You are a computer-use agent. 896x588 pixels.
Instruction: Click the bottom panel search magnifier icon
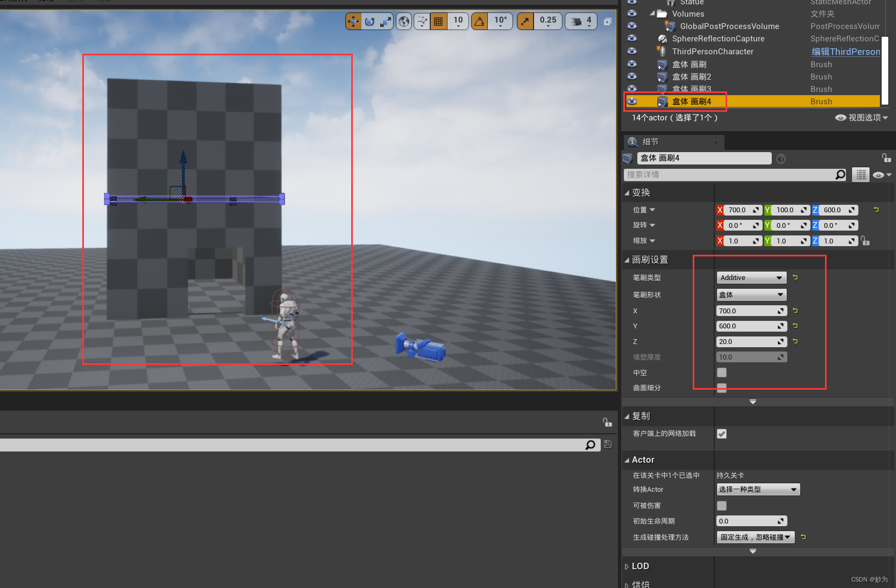coord(591,445)
